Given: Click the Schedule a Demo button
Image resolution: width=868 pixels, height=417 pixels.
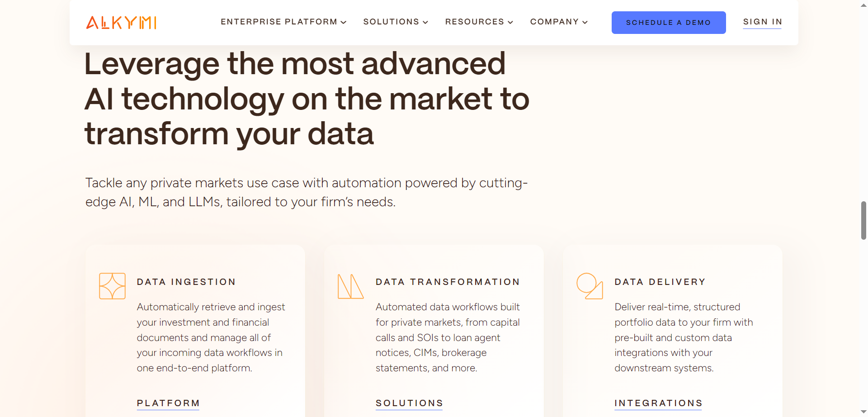Looking at the screenshot, I should tap(669, 22).
